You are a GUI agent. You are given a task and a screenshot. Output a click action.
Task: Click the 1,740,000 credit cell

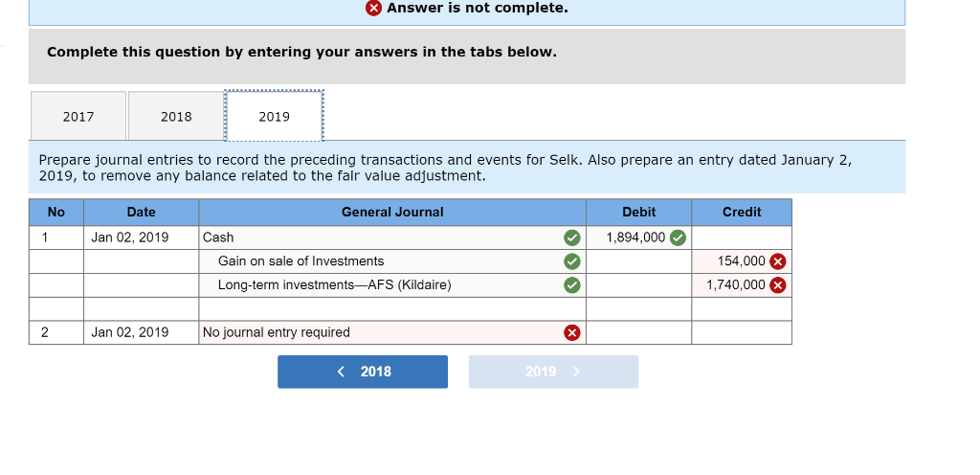[742, 285]
